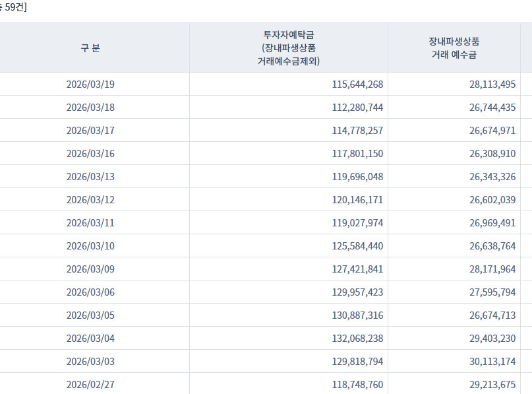The height and width of the screenshot is (394, 532).
Task: Click the 투자자예탁금 column header
Action: point(288,48)
